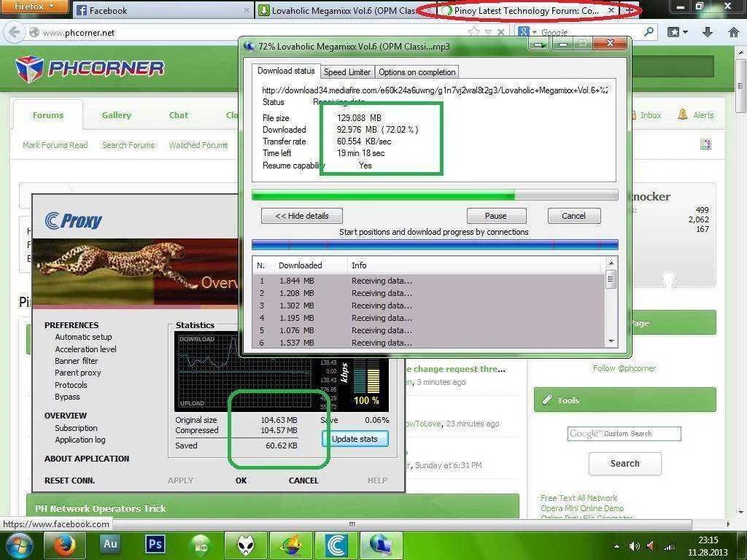Image resolution: width=747 pixels, height=560 pixels.
Task: Click the Watched Forums link
Action: tap(198, 145)
